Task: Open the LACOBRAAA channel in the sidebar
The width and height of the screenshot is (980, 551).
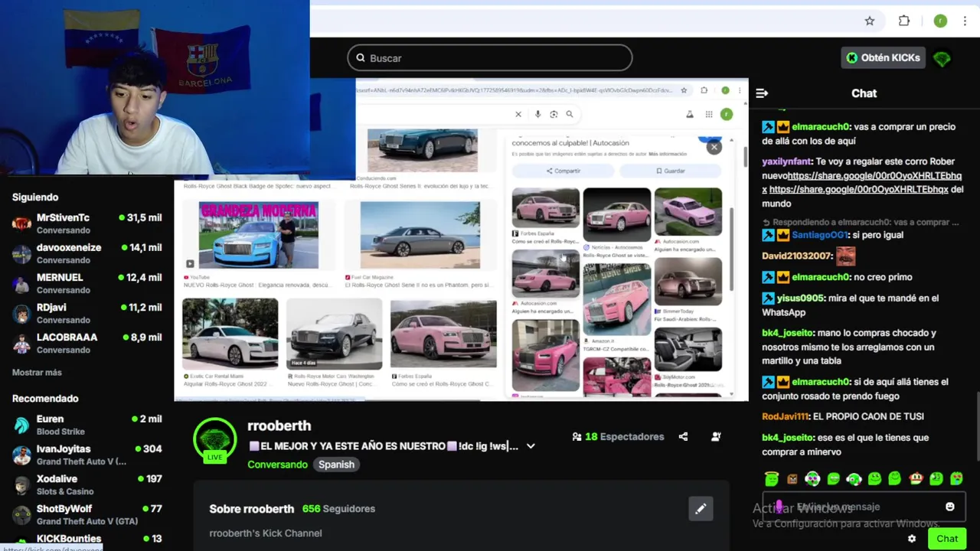Action: (x=87, y=343)
